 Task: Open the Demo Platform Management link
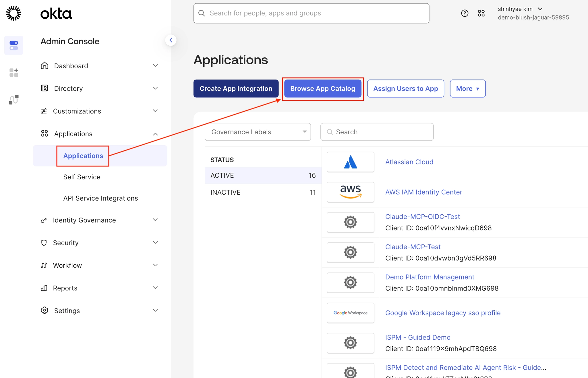tap(430, 277)
